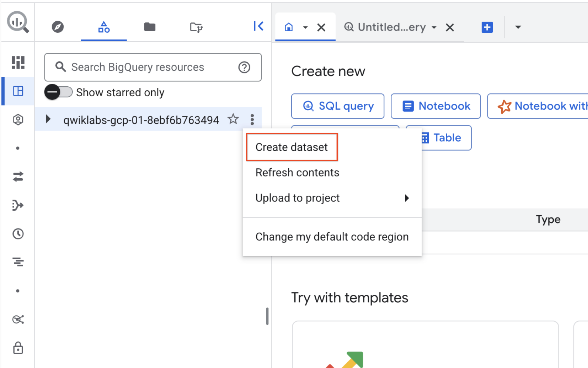Open the folder view in the side panel
Screen dimensions: 588x368
coord(150,27)
